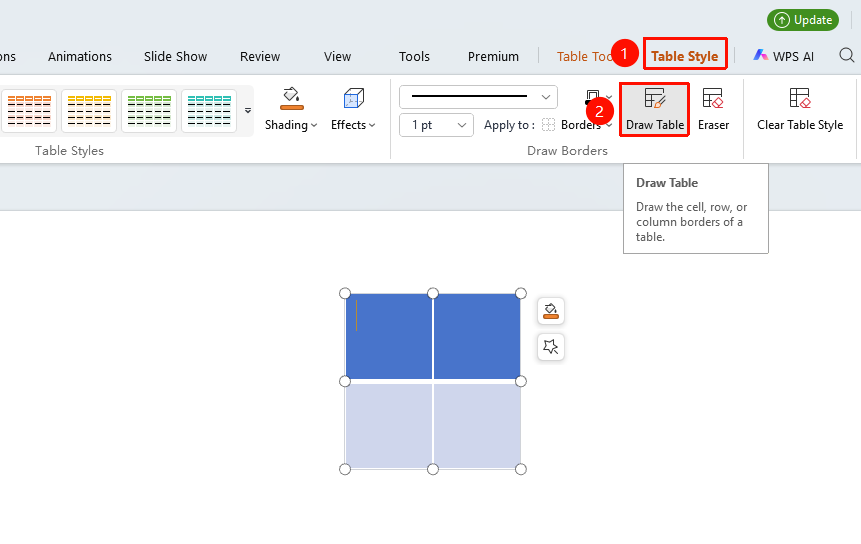Open the Borders dropdown
This screenshot has width=861, height=544.
[x=586, y=125]
